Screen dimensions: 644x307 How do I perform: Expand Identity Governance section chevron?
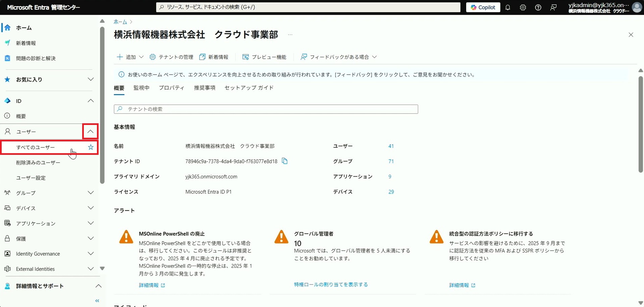tap(91, 254)
